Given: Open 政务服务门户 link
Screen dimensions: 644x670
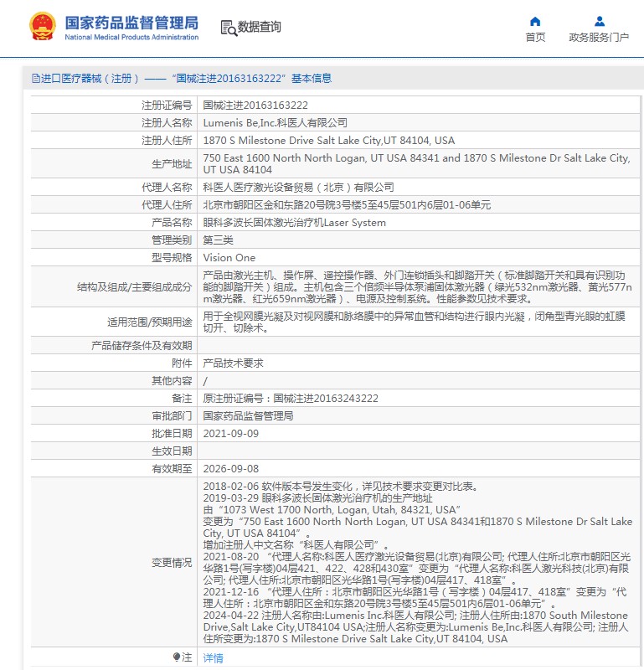Looking at the screenshot, I should [599, 38].
